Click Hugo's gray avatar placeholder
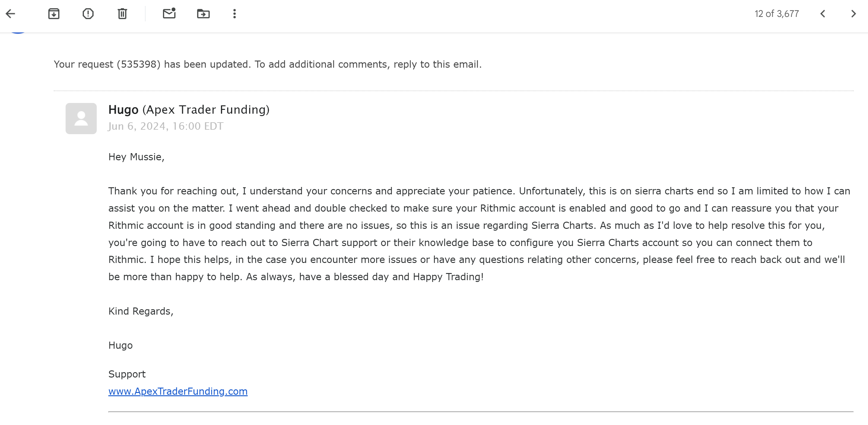The image size is (868, 425). pyautogui.click(x=81, y=119)
